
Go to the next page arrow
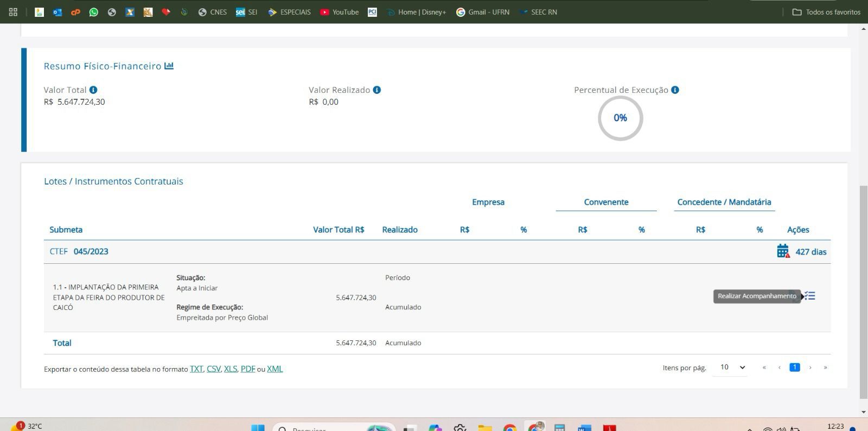(810, 367)
